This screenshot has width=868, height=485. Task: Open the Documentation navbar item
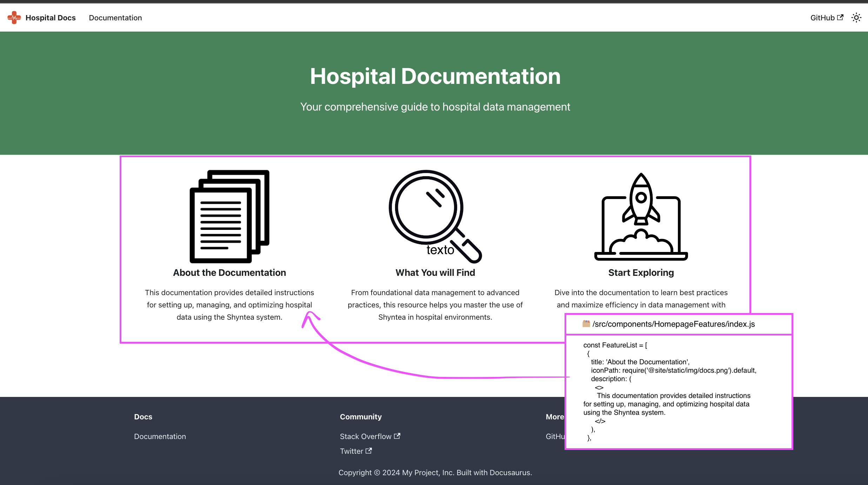[x=115, y=18]
